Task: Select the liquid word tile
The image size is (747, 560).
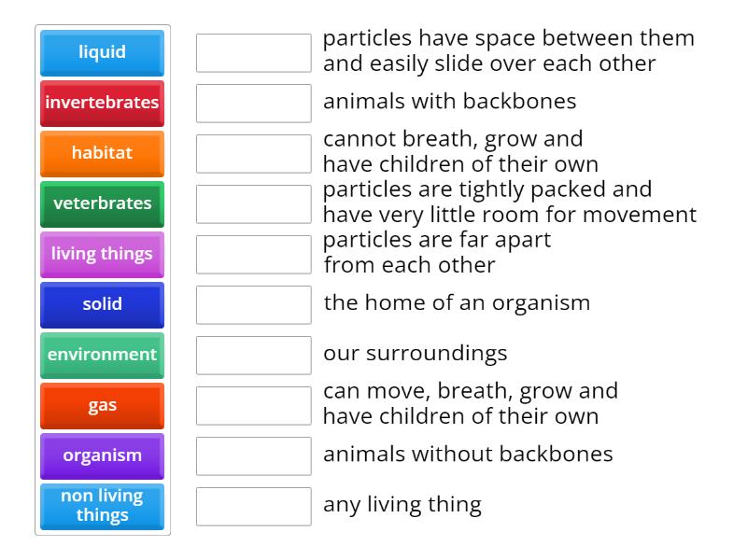Action: [102, 52]
